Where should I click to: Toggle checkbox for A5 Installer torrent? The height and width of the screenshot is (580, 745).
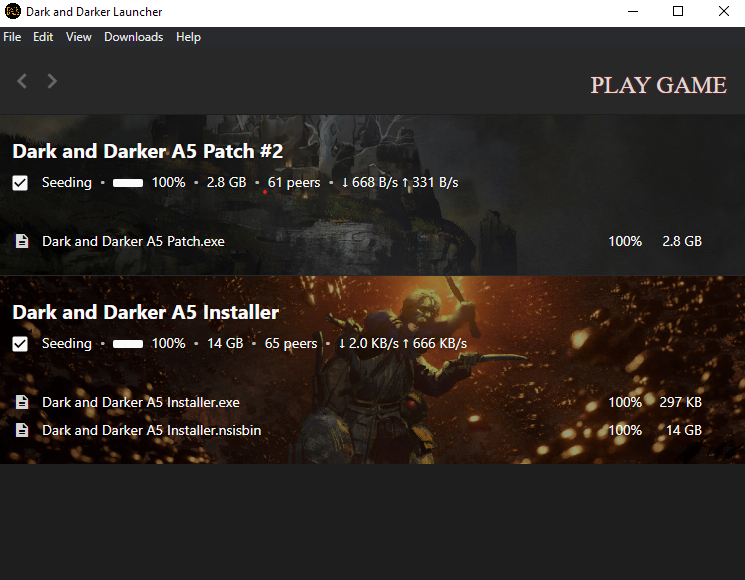20,344
